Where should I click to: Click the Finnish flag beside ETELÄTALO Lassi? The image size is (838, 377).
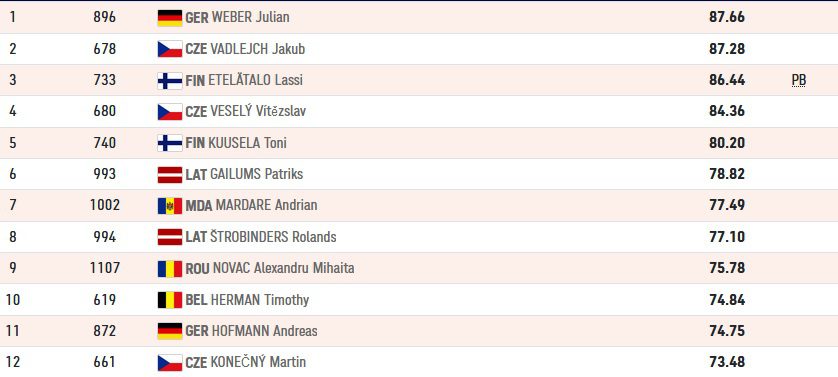[x=170, y=80]
